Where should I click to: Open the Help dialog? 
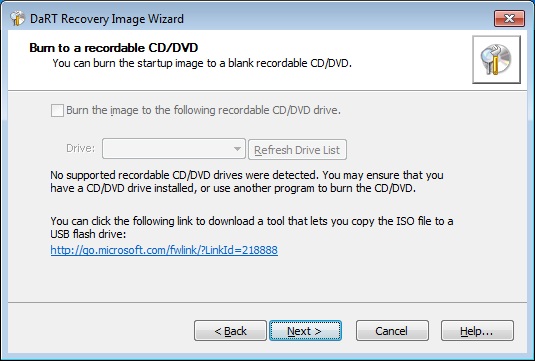[477, 331]
